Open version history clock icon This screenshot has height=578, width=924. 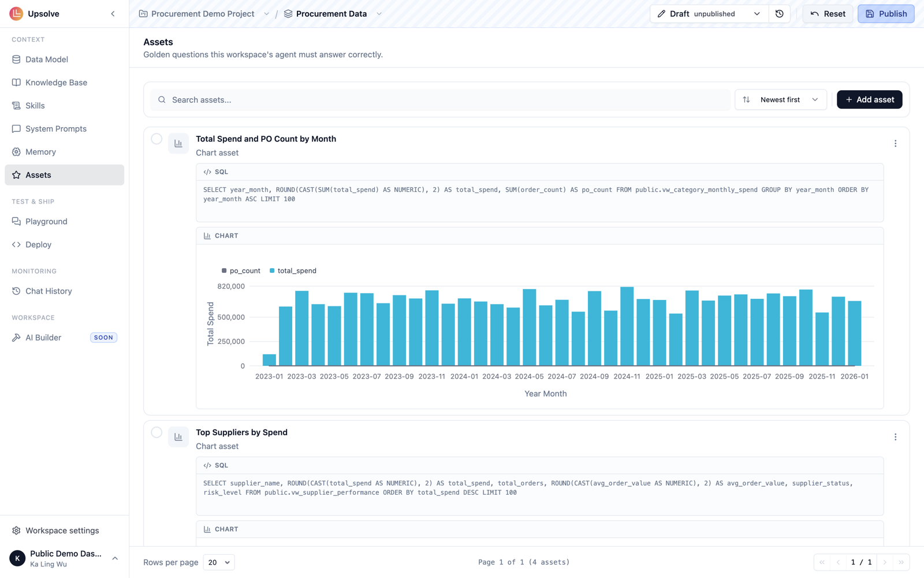(x=779, y=14)
